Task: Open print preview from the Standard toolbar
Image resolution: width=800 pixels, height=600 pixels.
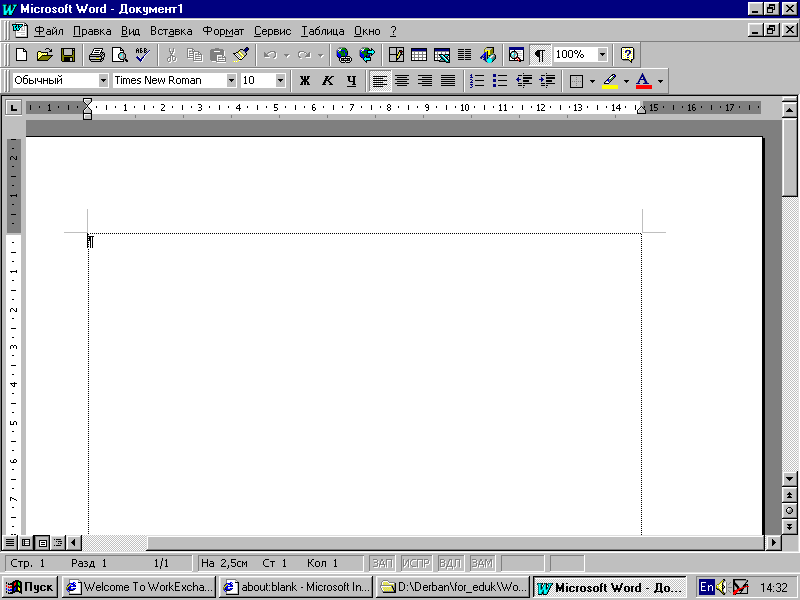Action: click(x=119, y=55)
